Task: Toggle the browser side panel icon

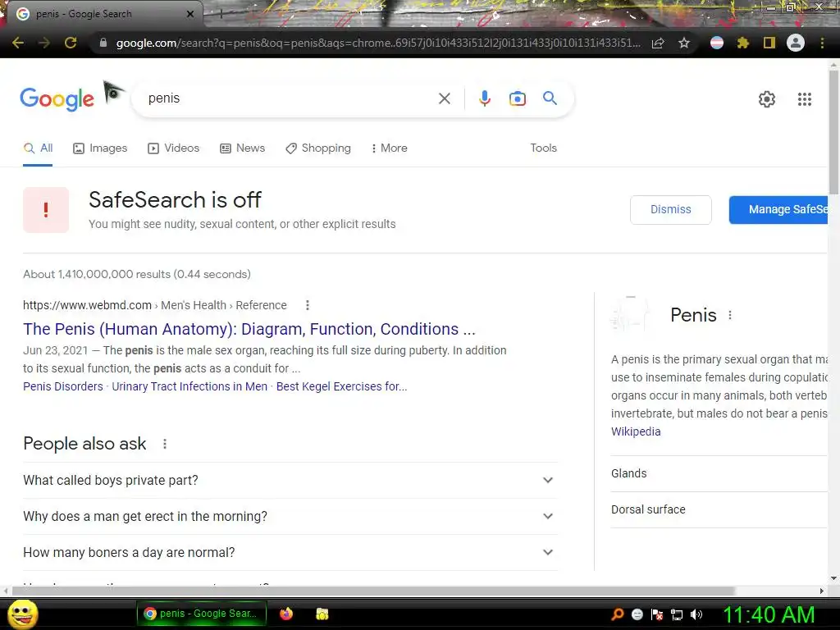Action: pos(769,43)
